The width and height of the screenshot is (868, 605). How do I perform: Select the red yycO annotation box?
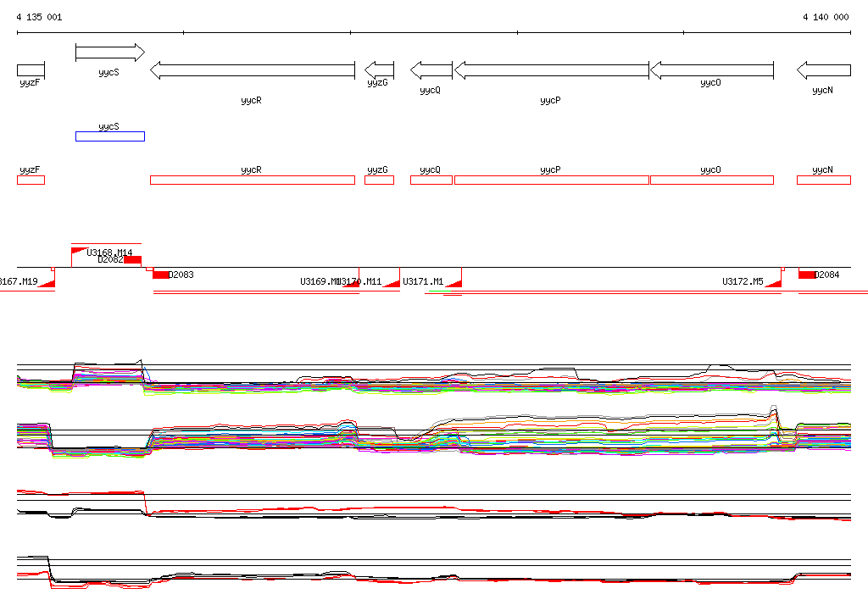[x=712, y=180]
